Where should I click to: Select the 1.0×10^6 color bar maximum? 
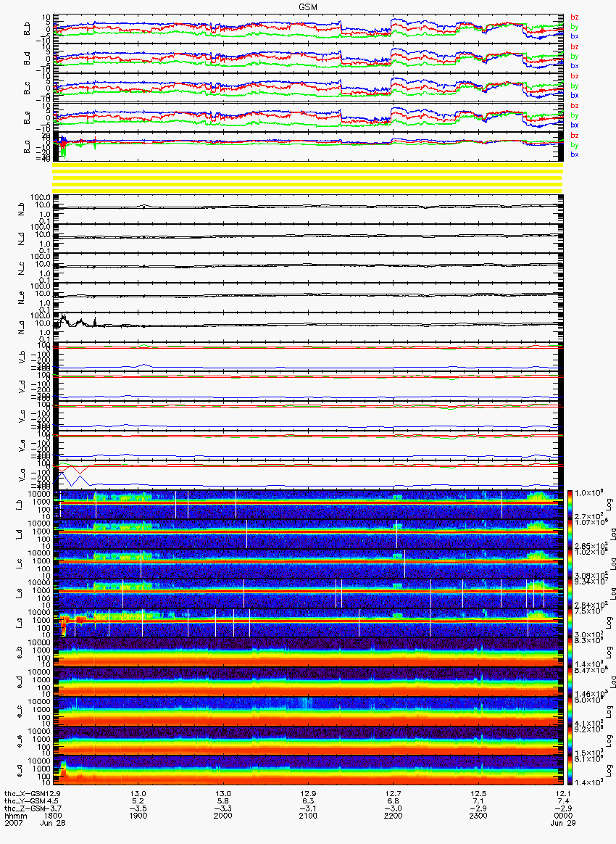pos(588,493)
